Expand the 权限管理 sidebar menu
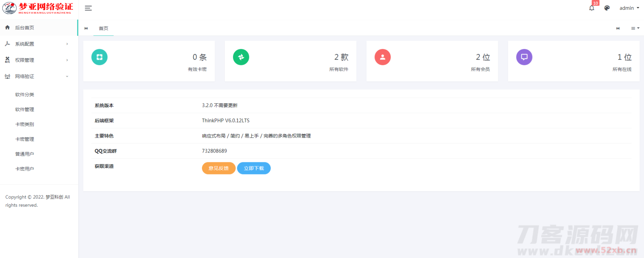The width and height of the screenshot is (644, 258). pyautogui.click(x=37, y=60)
